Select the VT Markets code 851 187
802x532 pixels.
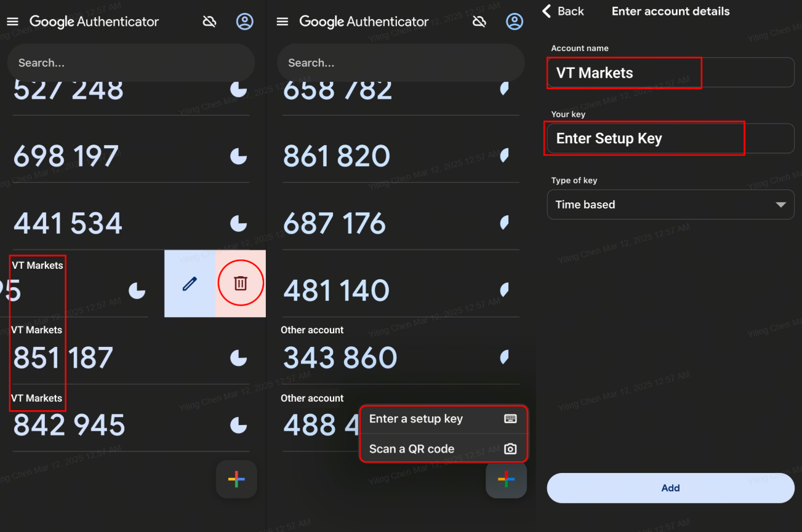click(63, 358)
